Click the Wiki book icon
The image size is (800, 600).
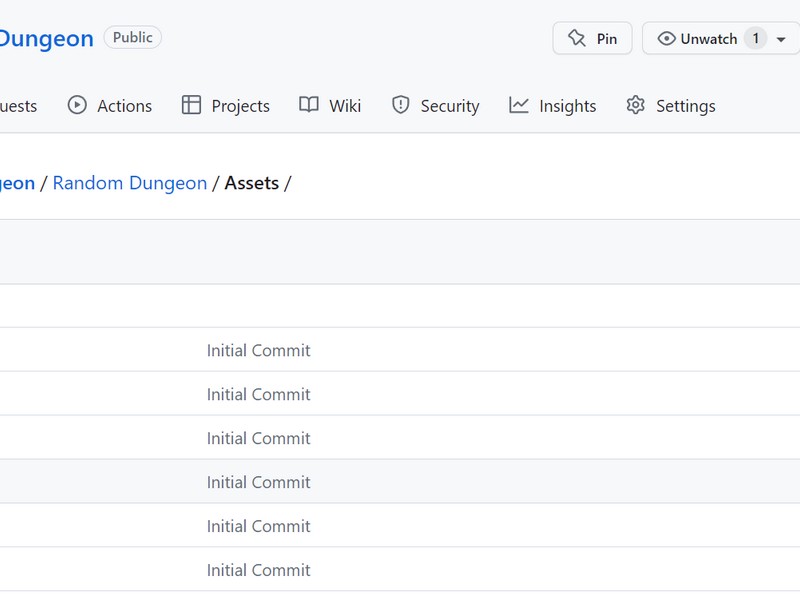point(309,105)
